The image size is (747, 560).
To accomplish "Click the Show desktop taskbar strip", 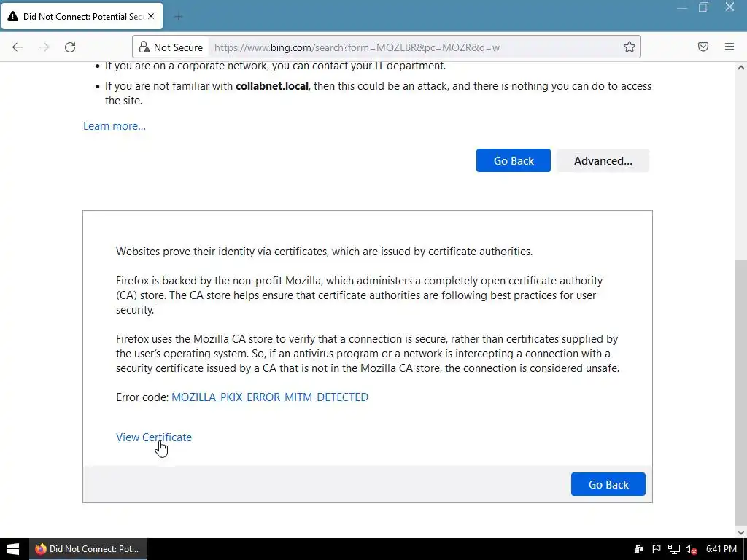I will click(x=745, y=549).
